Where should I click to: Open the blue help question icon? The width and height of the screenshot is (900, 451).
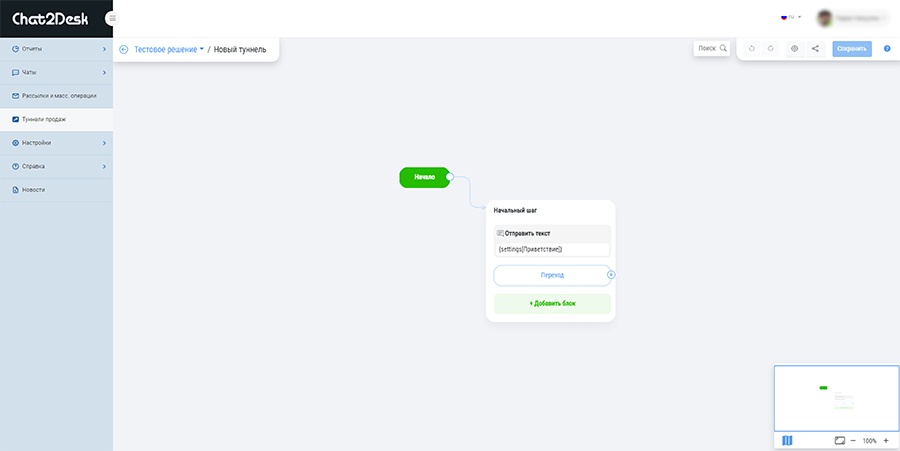click(x=887, y=49)
